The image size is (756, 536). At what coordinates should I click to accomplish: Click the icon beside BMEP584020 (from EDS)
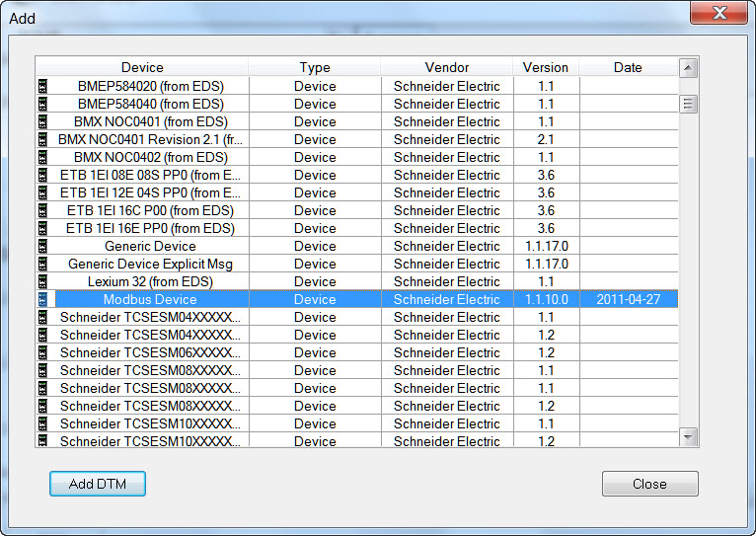[x=42, y=86]
